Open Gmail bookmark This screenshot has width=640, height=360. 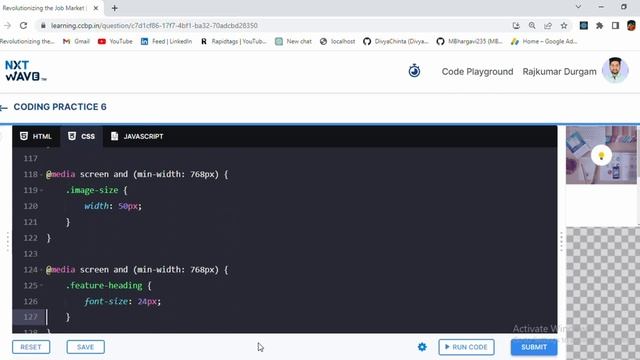tap(76, 41)
